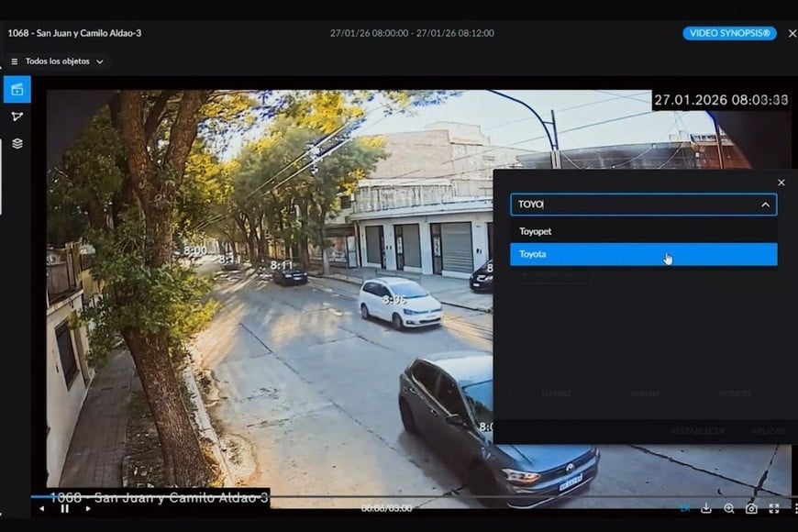798x532 pixels.
Task: Click the VIDEO SYNOPSIS® badge
Action: (x=729, y=33)
